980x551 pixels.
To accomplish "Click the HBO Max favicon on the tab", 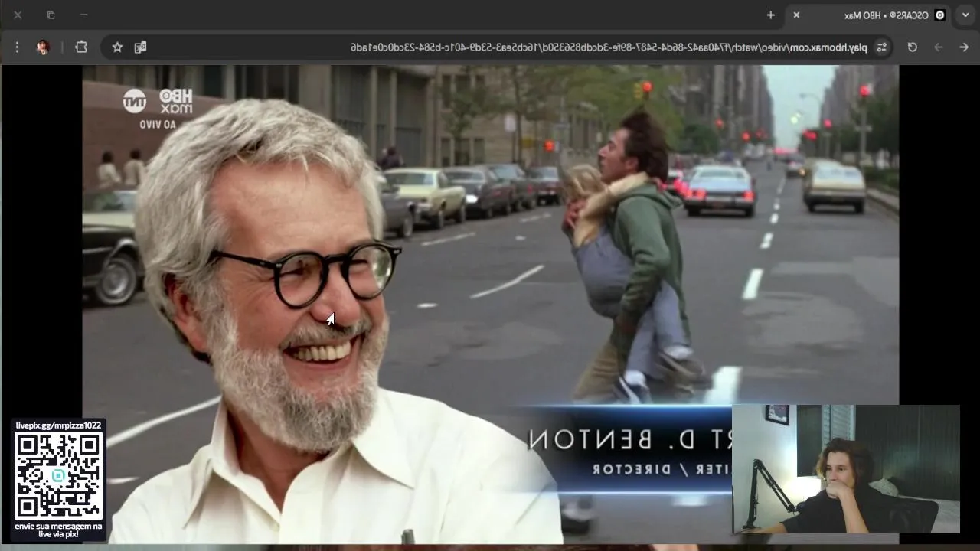I will point(940,15).
